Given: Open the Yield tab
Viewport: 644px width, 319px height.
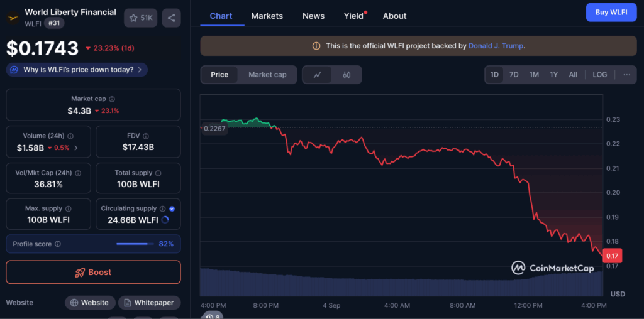Looking at the screenshot, I should [353, 16].
